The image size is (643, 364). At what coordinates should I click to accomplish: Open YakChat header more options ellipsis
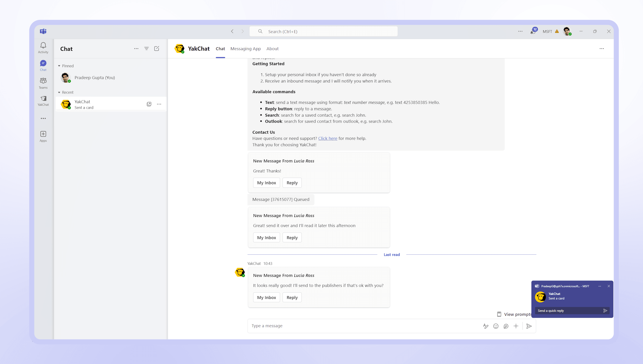click(x=601, y=49)
